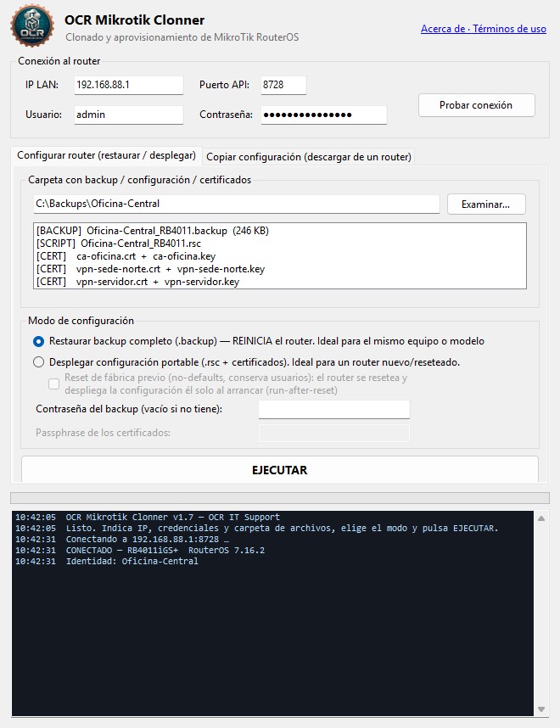Click the 'Clonado y aprovisionamiento' subtitle
Image resolution: width=560 pixels, height=728 pixels.
[182, 37]
